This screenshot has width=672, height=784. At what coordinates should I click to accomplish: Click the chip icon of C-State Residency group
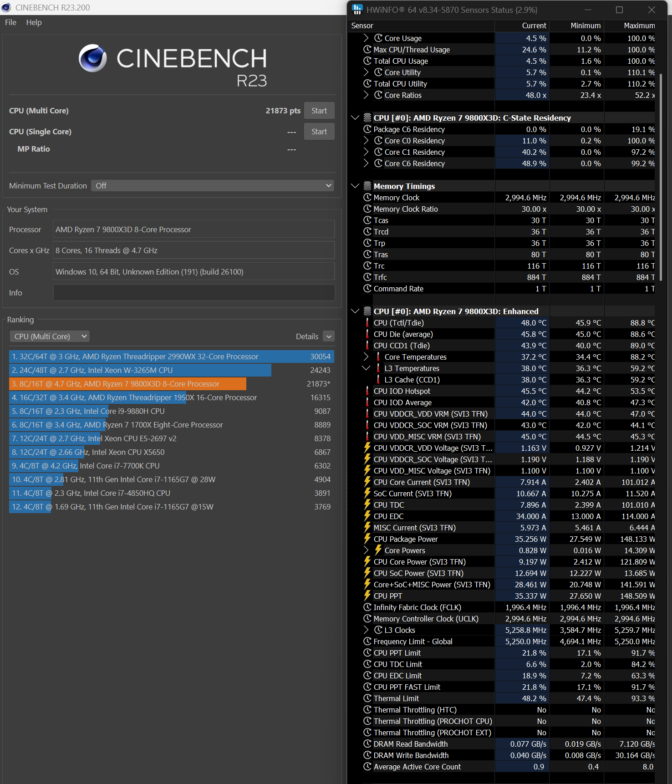tap(367, 118)
